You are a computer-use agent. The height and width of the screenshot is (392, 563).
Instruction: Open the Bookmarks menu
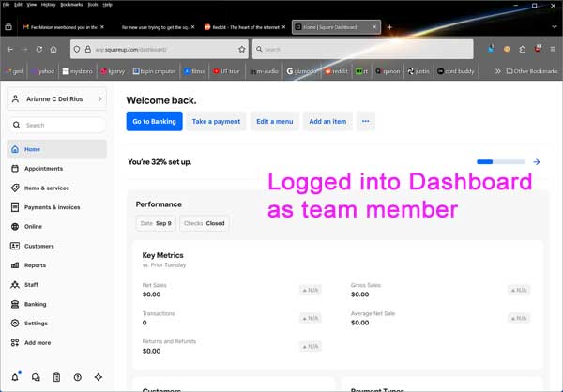click(x=71, y=5)
